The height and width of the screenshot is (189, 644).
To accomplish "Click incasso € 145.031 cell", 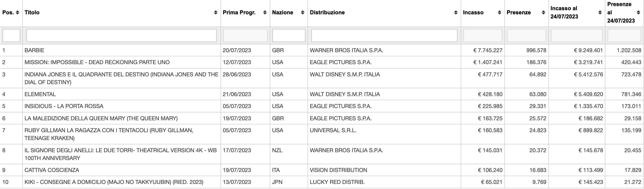I will 490,151.
